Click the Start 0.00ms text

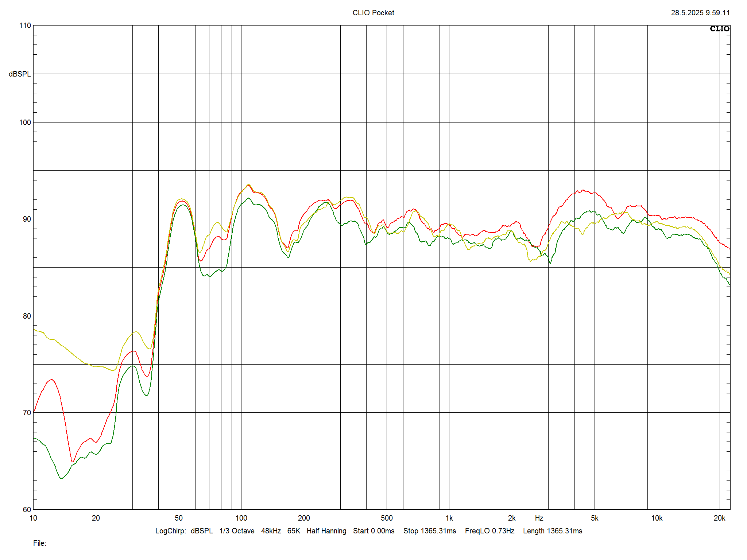[x=373, y=531]
